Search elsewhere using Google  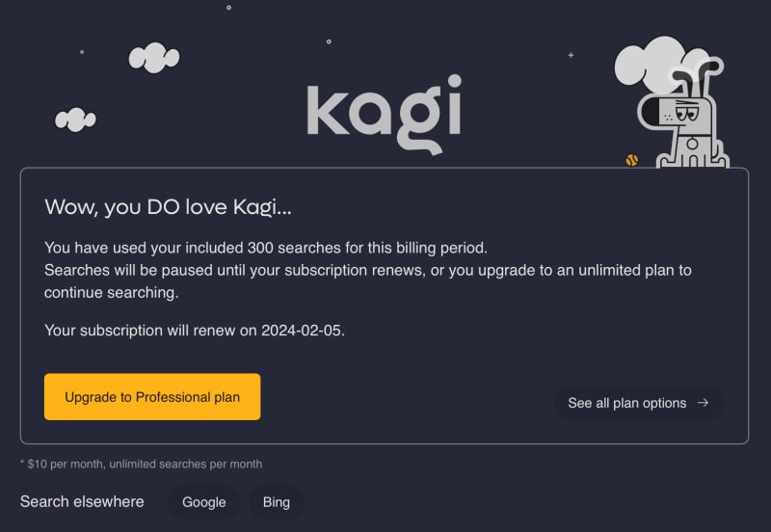coord(203,502)
